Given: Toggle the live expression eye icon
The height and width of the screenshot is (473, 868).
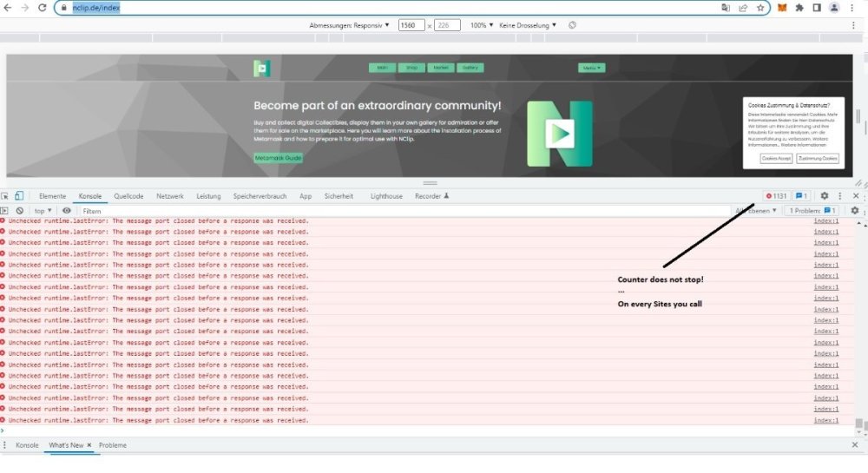Looking at the screenshot, I should pyautogui.click(x=67, y=211).
